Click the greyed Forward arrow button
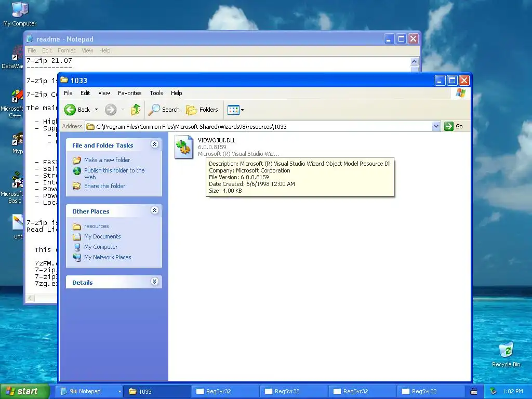Image resolution: width=532 pixels, height=399 pixels. pos(111,110)
